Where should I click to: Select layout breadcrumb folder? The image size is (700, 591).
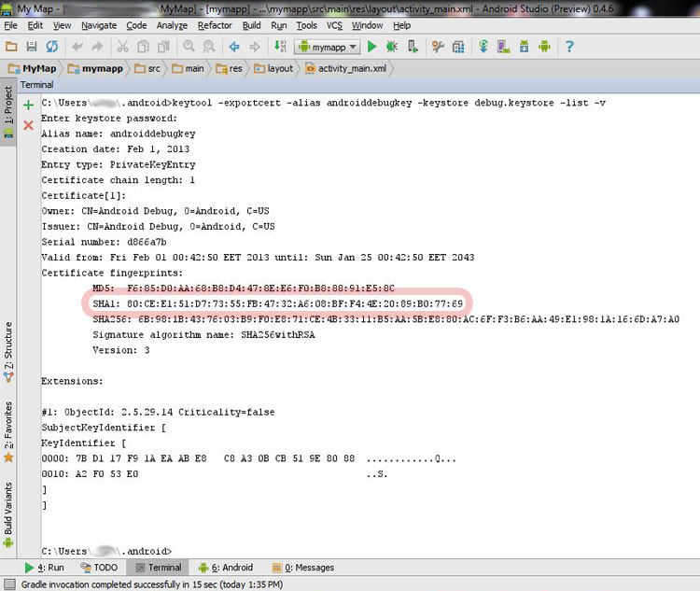tap(273, 68)
